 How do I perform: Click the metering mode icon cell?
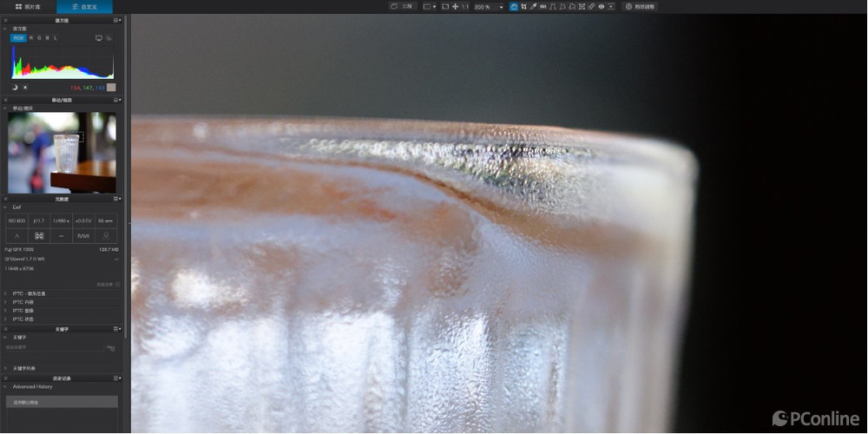(x=39, y=236)
